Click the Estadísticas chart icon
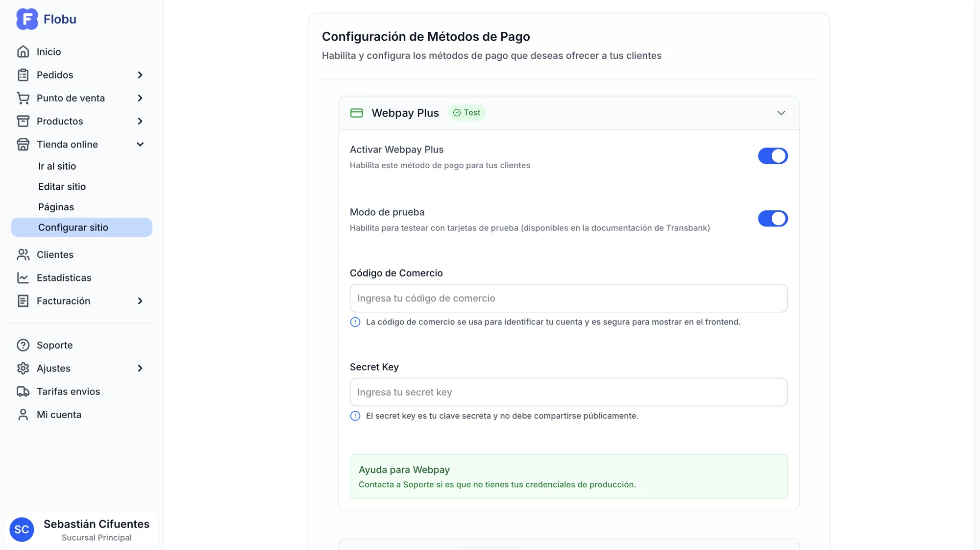This screenshot has height=550, width=980. click(x=23, y=278)
